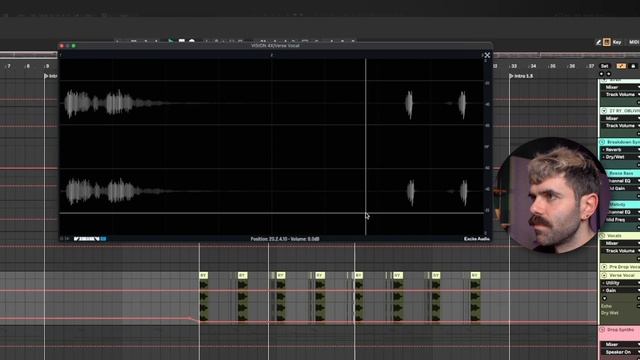Open the Gain chooser on Verse Vocal

tap(620, 290)
